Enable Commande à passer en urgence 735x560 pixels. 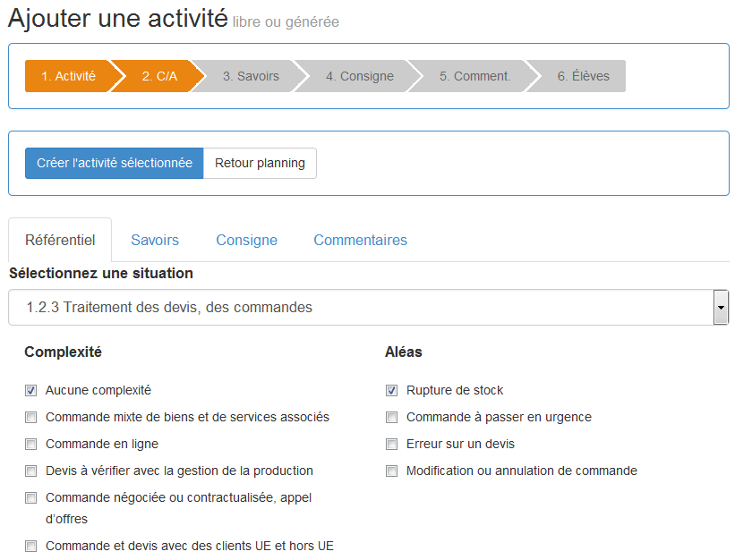click(392, 417)
